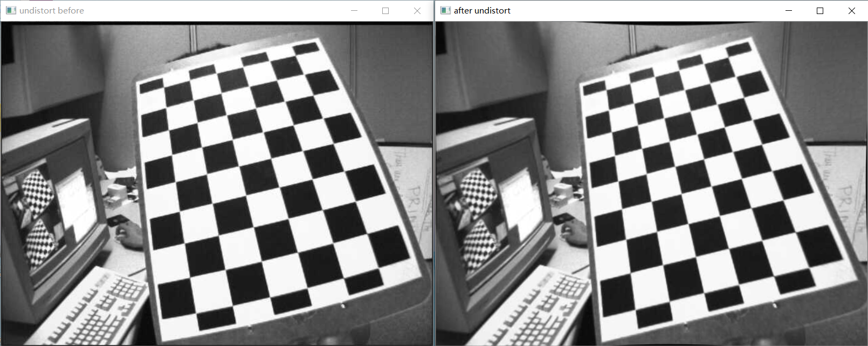Image resolution: width=868 pixels, height=346 pixels.
Task: Click the corrected chessboard image in 'after undistort'
Action: [x=651, y=184]
